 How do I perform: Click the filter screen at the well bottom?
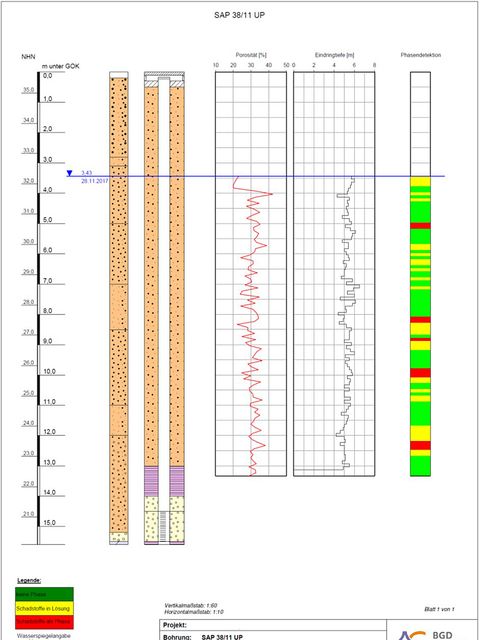click(x=164, y=527)
